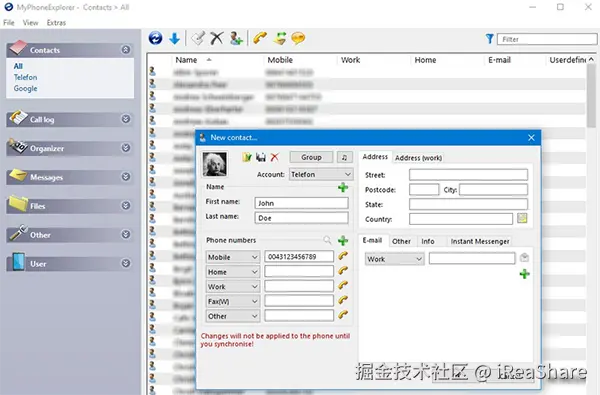Expand the Other sidebar panel
The width and height of the screenshot is (600, 395).
[126, 234]
